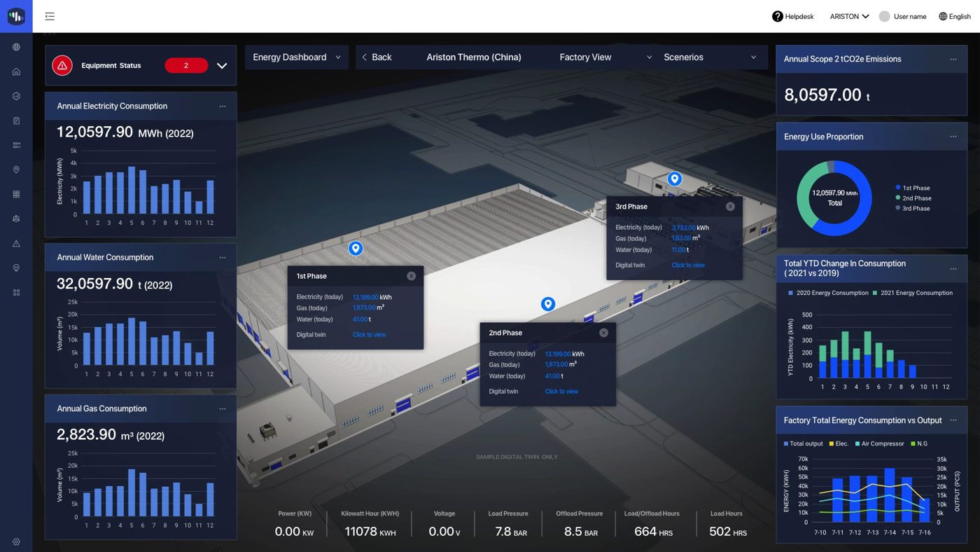Open the alerts triangle icon in sidebar

[16, 243]
